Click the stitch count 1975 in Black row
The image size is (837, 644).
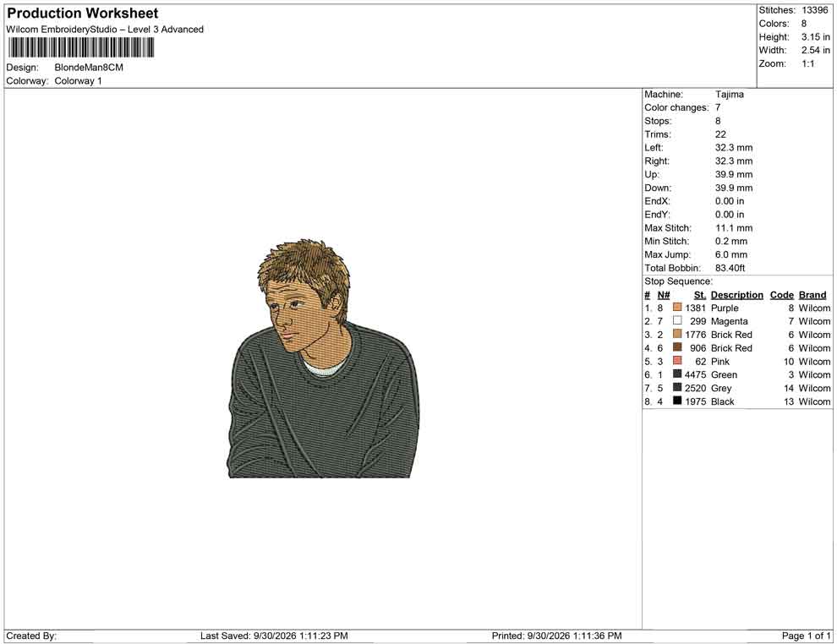point(695,401)
